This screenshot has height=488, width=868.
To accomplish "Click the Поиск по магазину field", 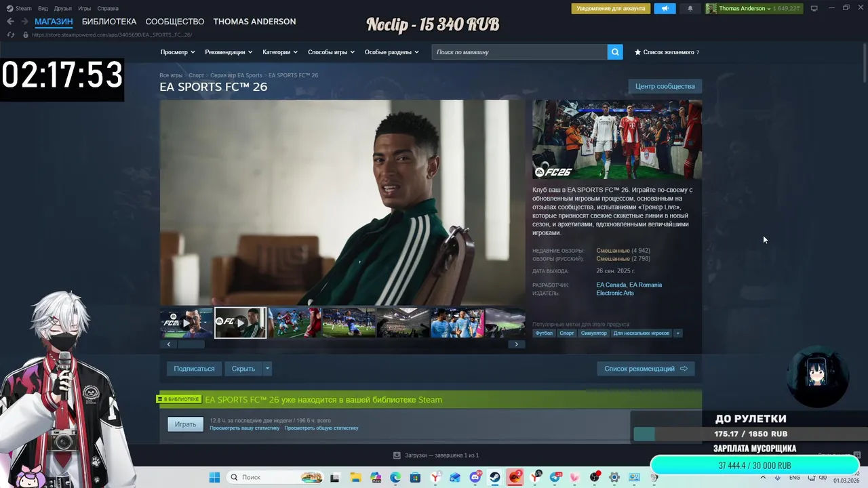I will [519, 52].
